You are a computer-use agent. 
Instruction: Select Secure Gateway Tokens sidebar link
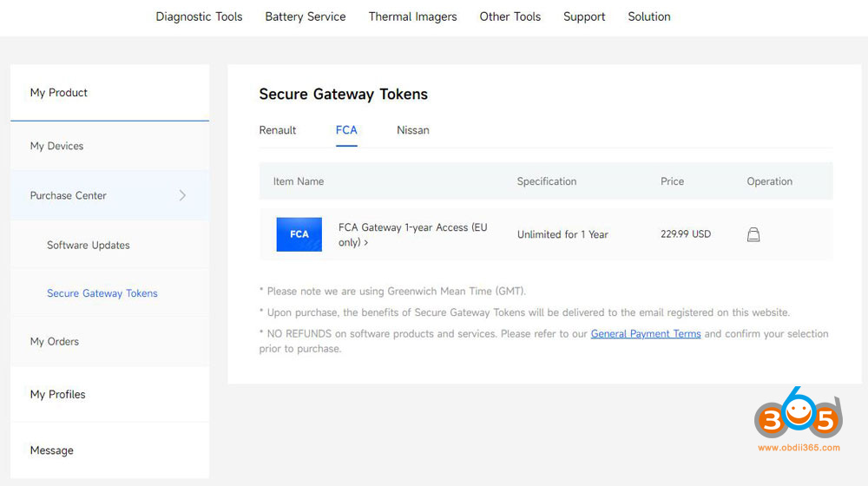pyautogui.click(x=102, y=293)
